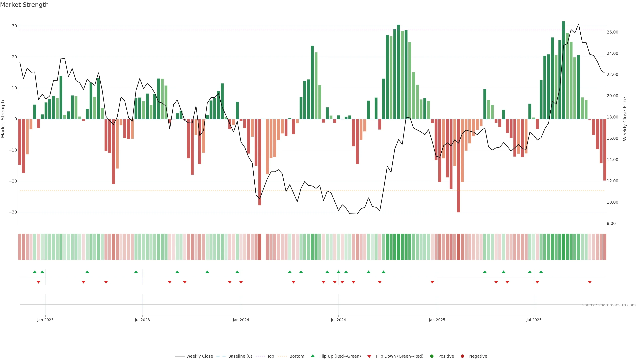The height and width of the screenshot is (362, 644).
Task: Click the Negative red circle legend icon
Action: (x=462, y=356)
